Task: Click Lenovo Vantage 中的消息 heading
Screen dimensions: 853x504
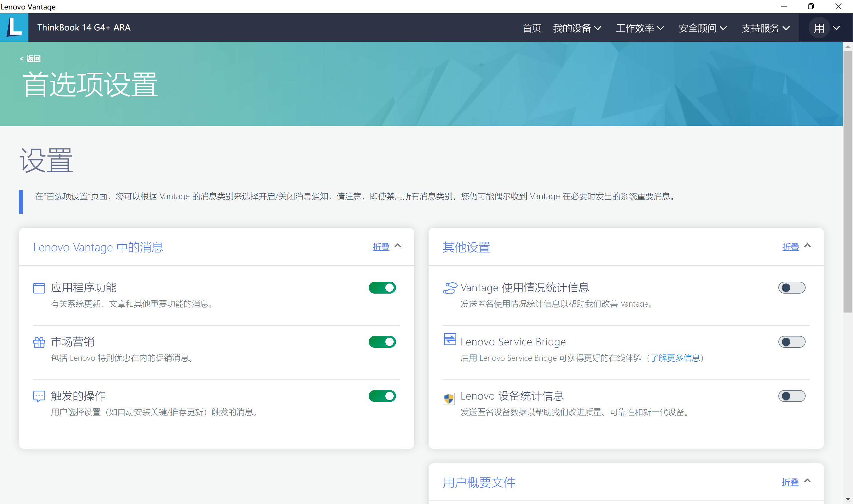Action: (98, 247)
